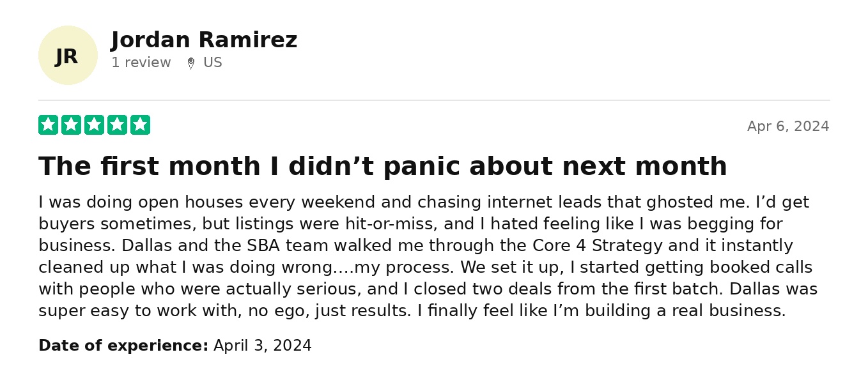The width and height of the screenshot is (868, 389).
Task: Click the location pin icon
Action: 190,63
